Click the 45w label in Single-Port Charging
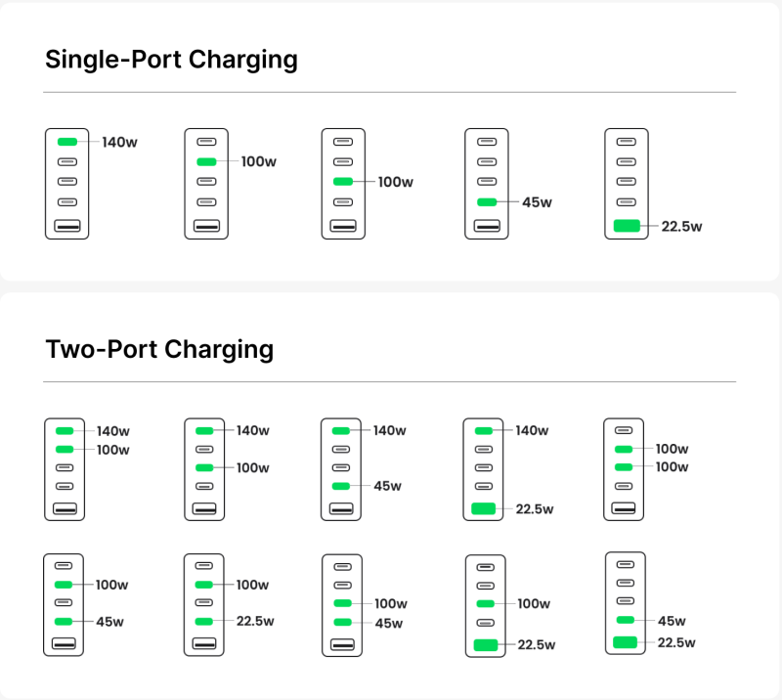This screenshot has width=782, height=700. 537,202
